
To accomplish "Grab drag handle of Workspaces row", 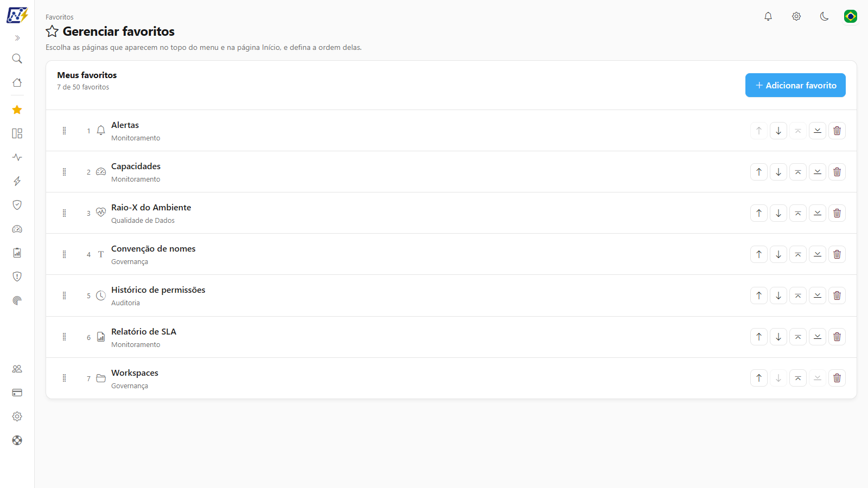I will (64, 378).
